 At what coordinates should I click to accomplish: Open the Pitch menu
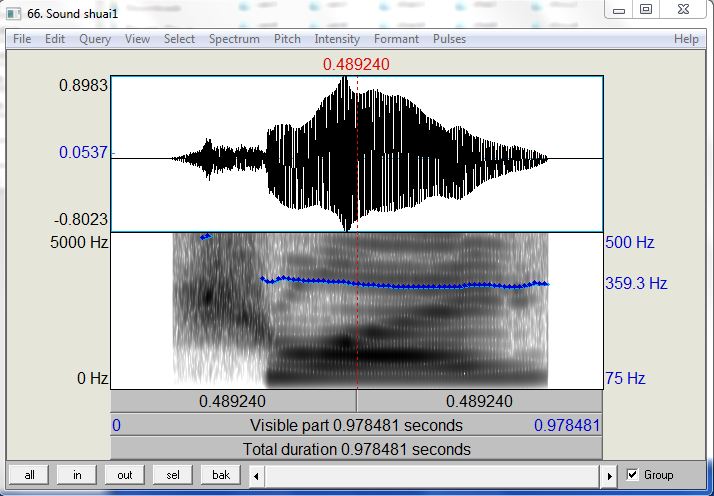[x=287, y=39]
